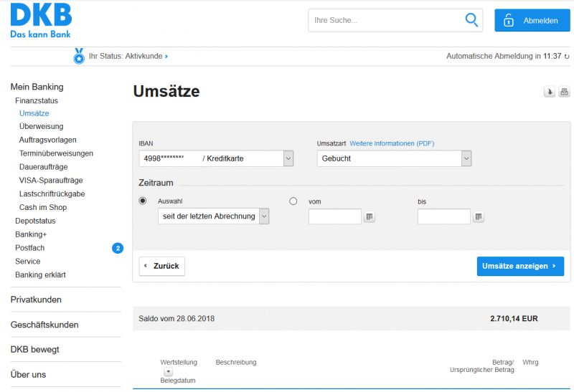Click the download icon beside Umsätze heading

click(550, 92)
